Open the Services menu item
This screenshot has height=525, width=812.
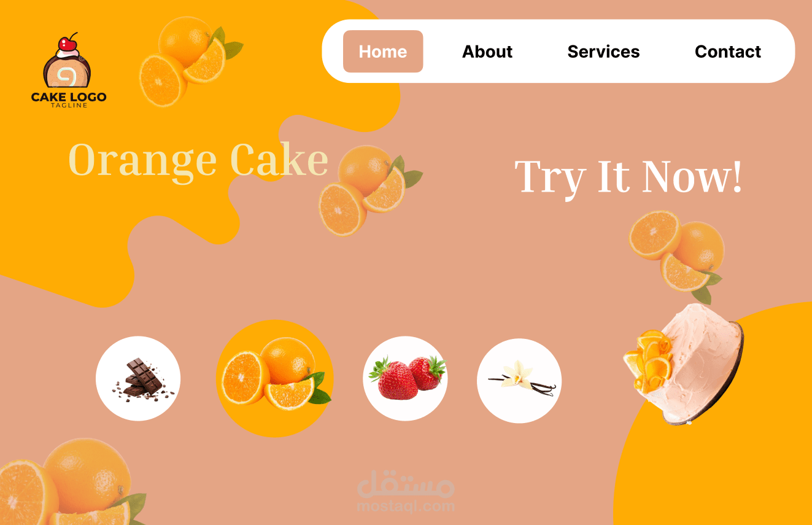603,52
